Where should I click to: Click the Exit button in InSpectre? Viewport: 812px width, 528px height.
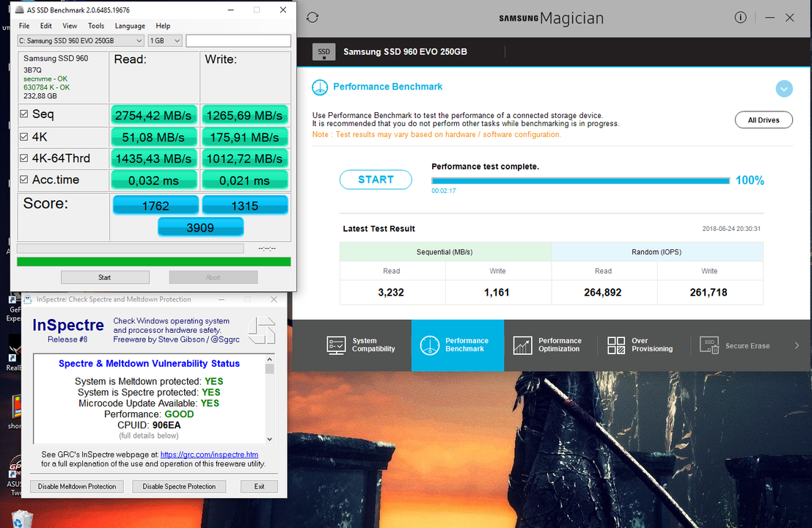coord(260,487)
